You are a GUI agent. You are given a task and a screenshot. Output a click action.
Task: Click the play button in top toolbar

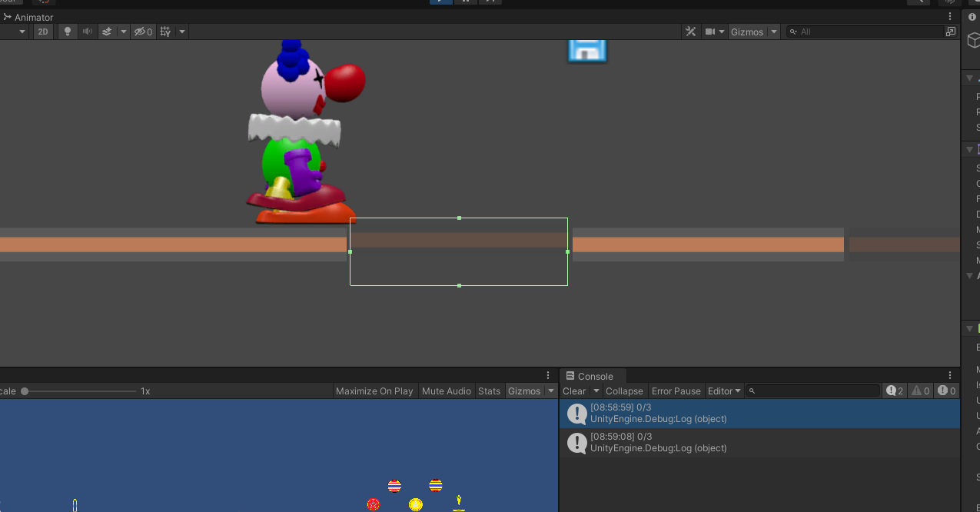[440, 2]
